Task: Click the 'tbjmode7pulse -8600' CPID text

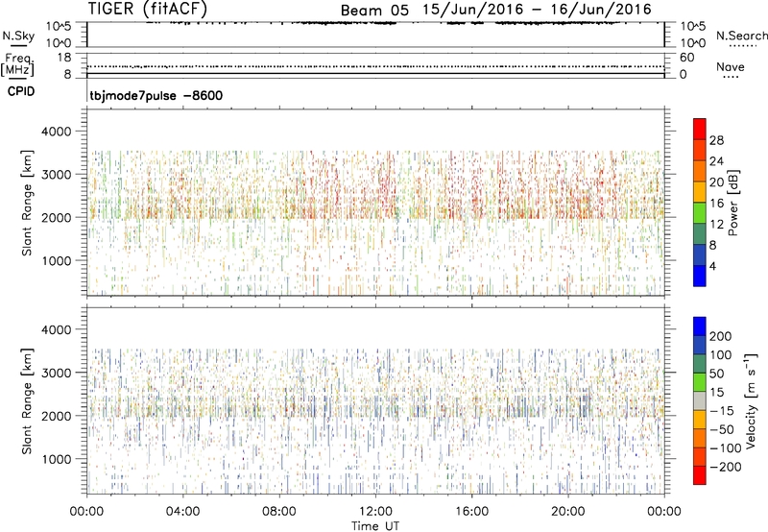Action: [156, 95]
